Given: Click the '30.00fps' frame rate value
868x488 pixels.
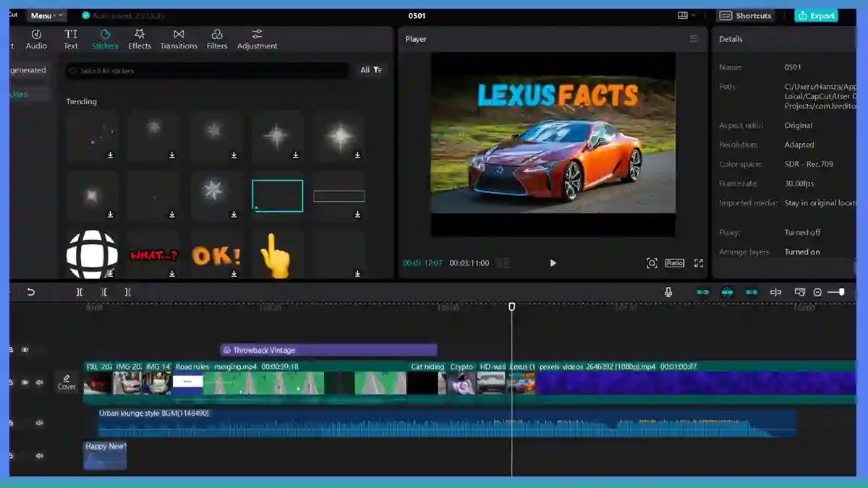Looking at the screenshot, I should point(799,184).
